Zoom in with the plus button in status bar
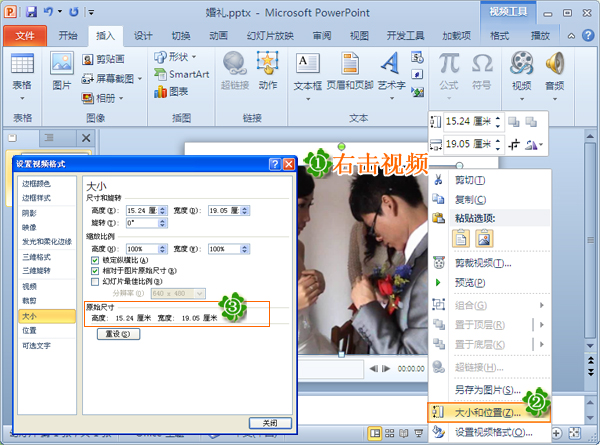Viewport: 600px width, 445px height. point(556,433)
